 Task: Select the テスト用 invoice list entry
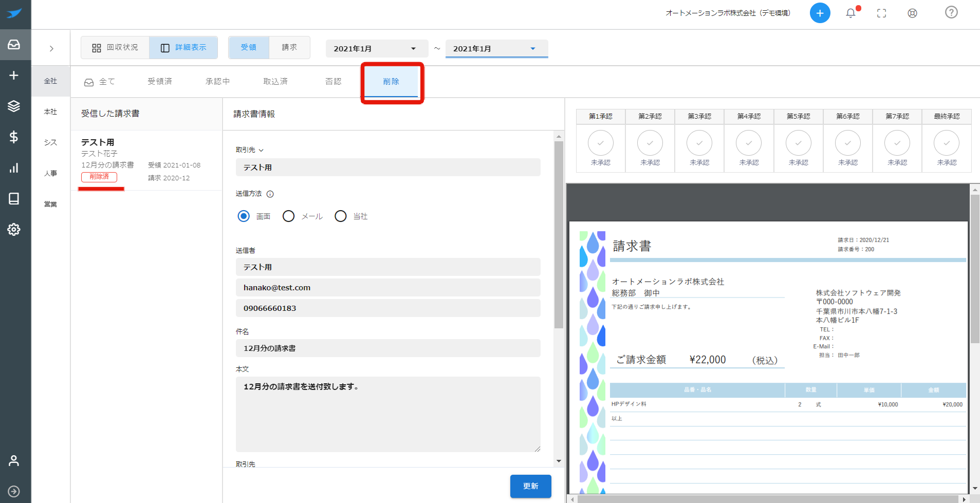[x=146, y=160]
